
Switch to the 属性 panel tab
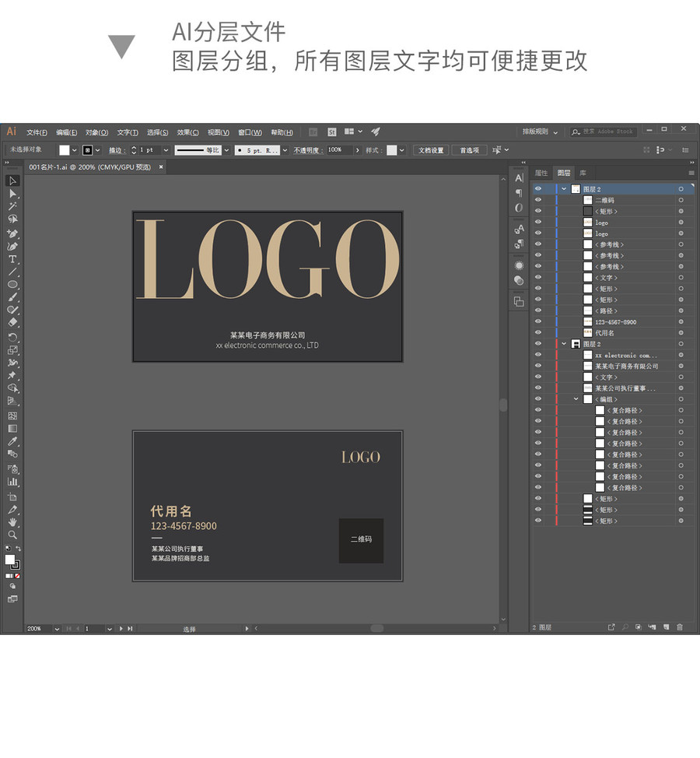click(x=541, y=173)
